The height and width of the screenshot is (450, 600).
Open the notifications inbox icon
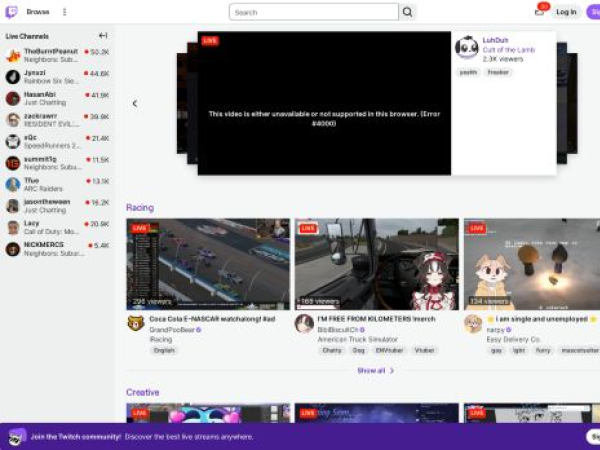(539, 12)
